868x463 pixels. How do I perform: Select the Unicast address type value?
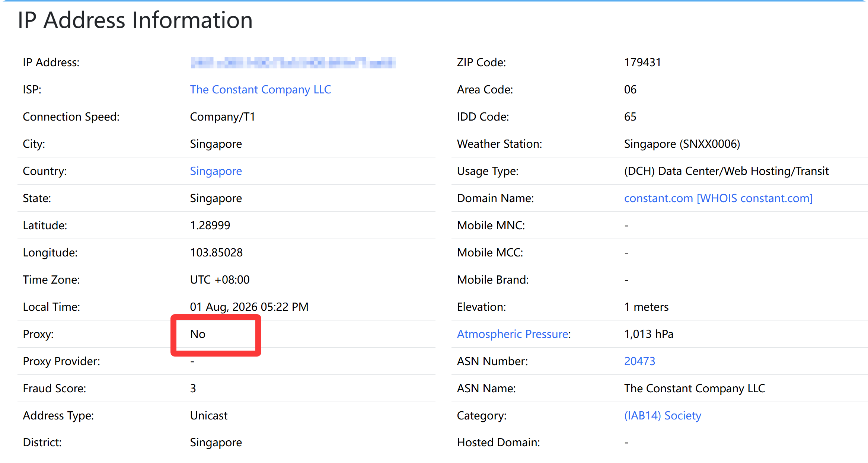208,416
